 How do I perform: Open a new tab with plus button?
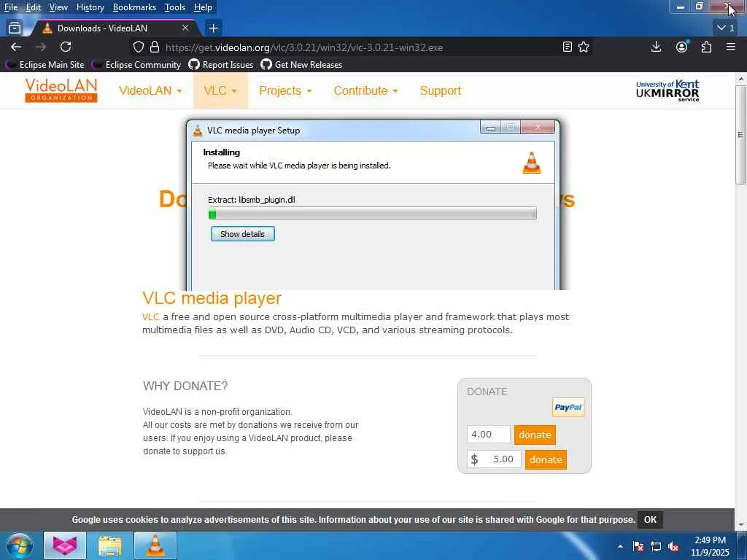[x=214, y=28]
